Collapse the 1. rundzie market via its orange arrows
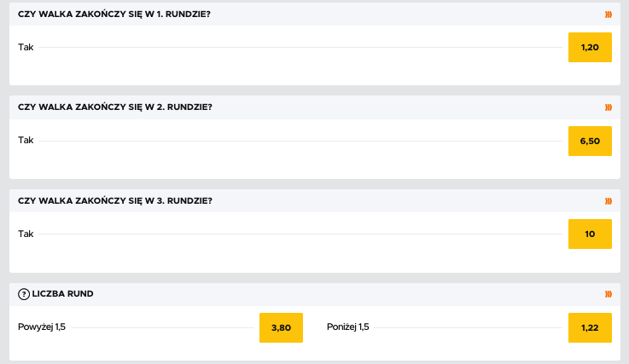Screen dimensions: 629x364 (609, 14)
